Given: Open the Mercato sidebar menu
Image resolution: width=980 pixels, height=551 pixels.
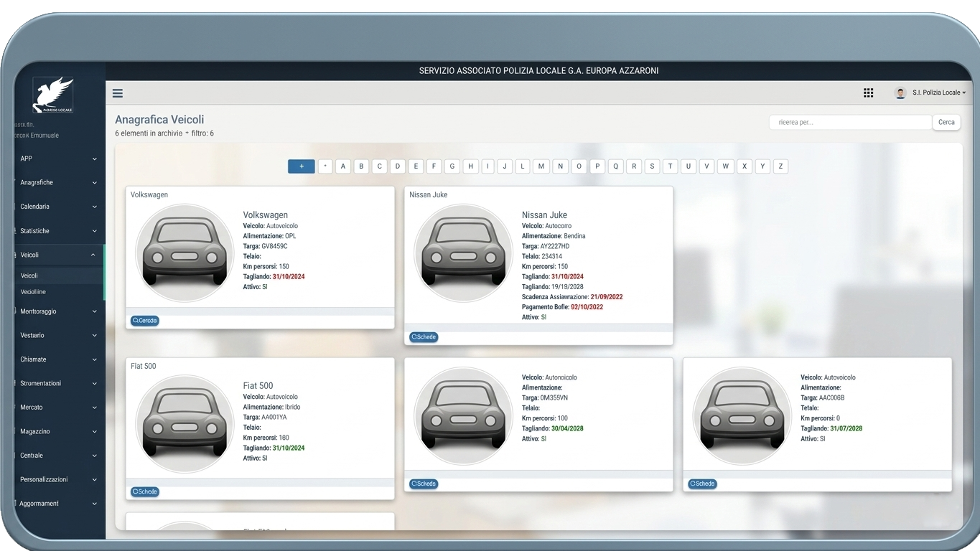Looking at the screenshot, I should point(59,408).
